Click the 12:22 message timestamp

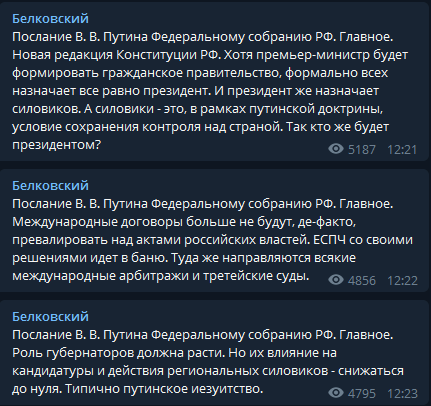[402, 281]
